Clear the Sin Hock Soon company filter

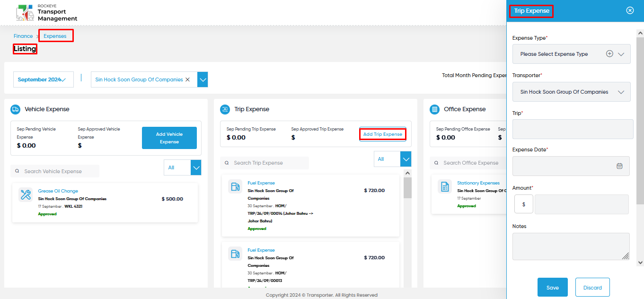coord(187,79)
